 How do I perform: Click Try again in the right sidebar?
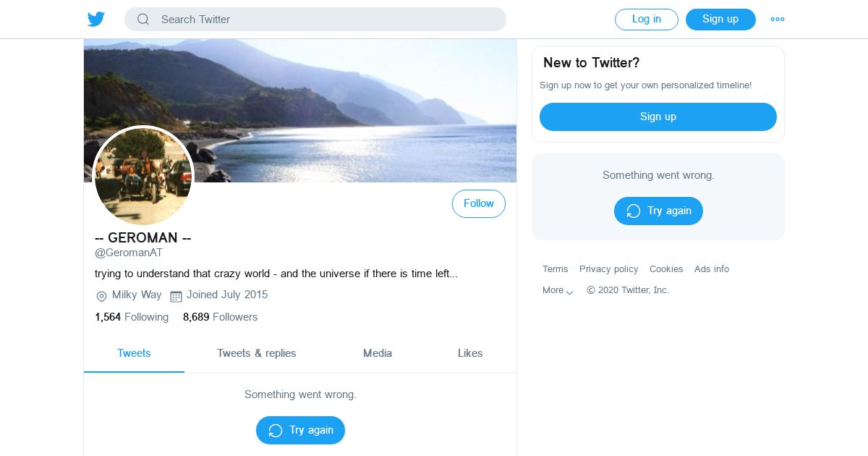point(658,211)
